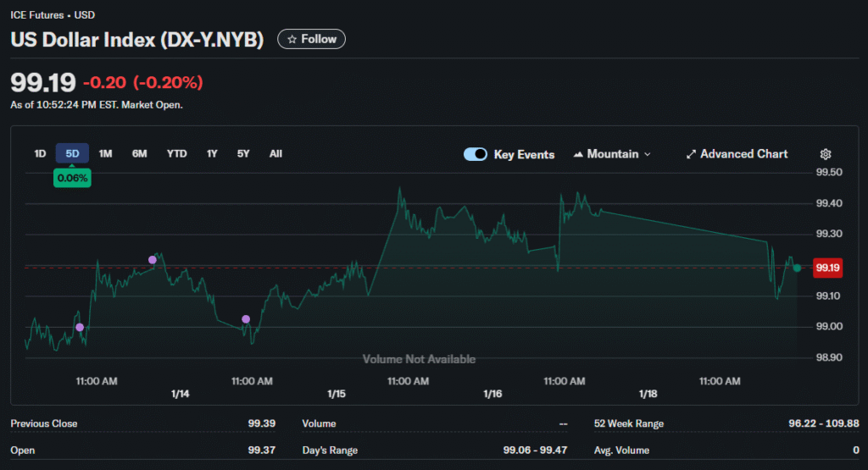Click the red 99.19 price label
This screenshot has height=470, width=868.
click(826, 268)
